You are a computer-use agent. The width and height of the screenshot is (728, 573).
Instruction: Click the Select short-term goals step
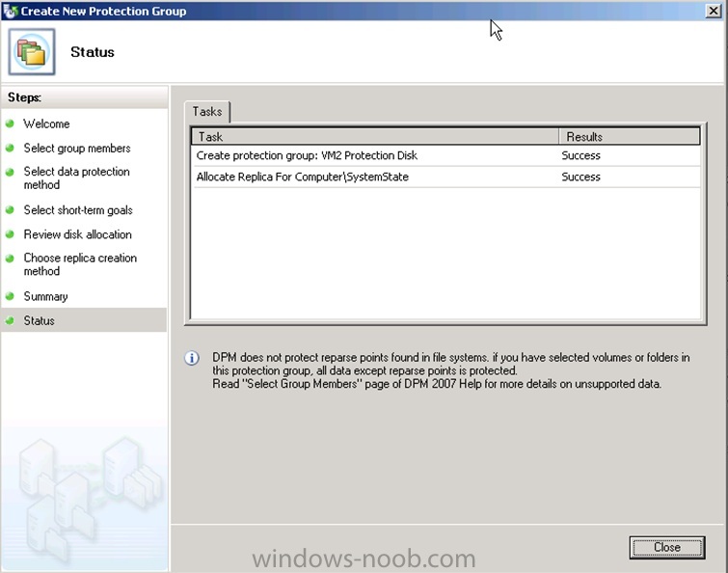click(x=78, y=210)
